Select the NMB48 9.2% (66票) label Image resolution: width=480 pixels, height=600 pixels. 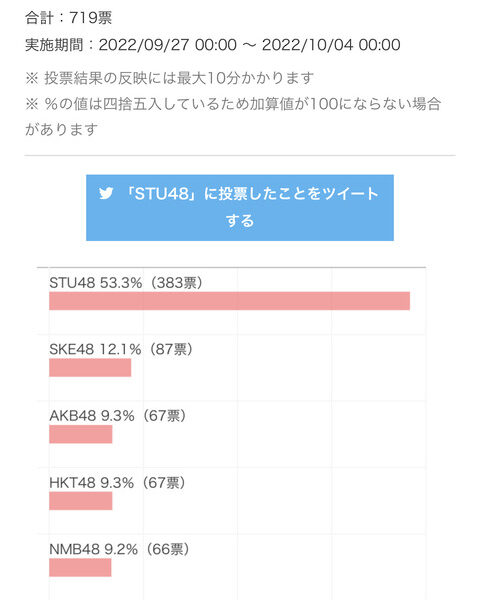[x=119, y=549]
